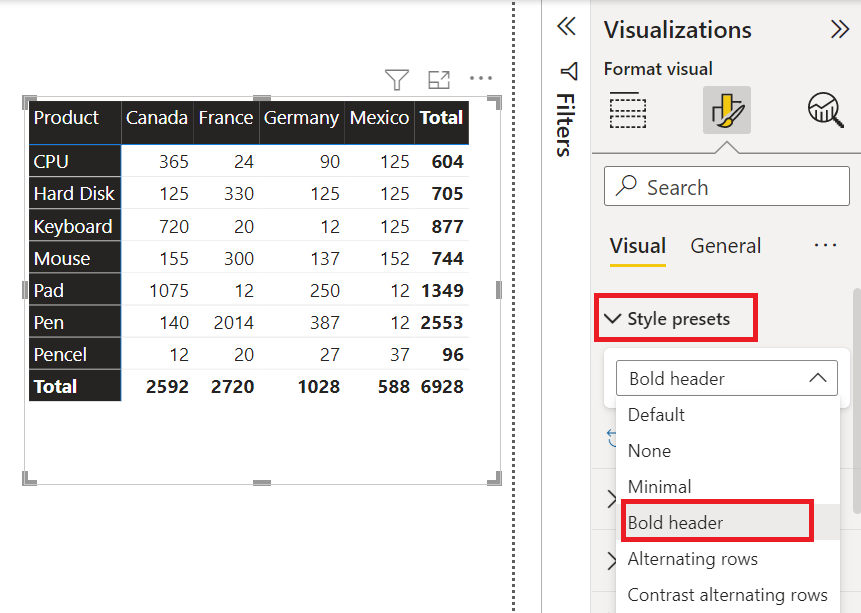Image resolution: width=861 pixels, height=613 pixels.
Task: Choose the None style preset
Action: (649, 451)
